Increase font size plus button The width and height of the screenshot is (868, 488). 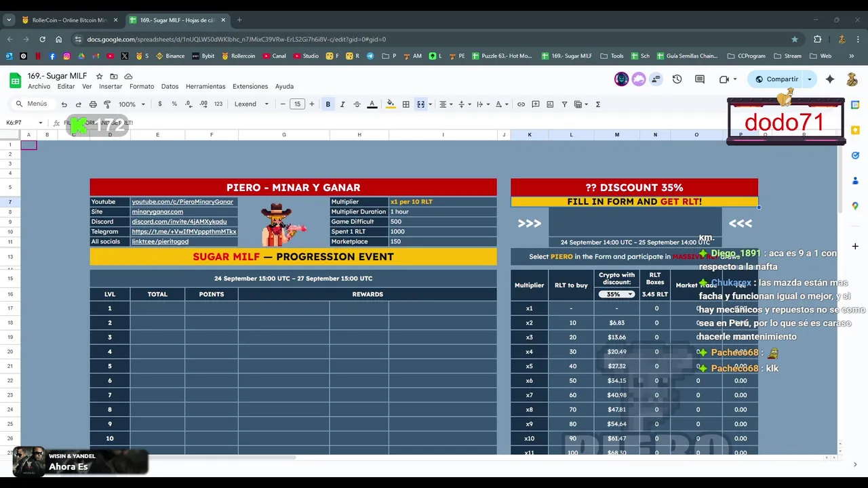[x=312, y=104]
